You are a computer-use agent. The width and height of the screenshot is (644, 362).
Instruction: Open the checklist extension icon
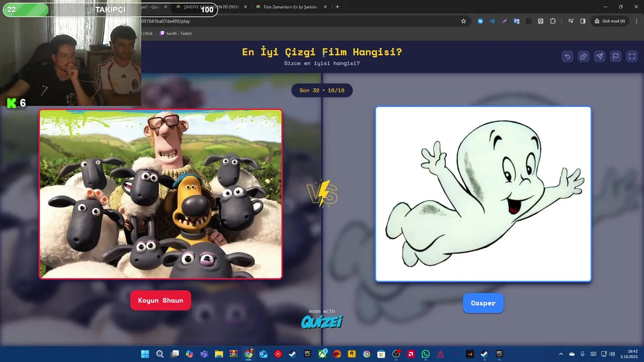click(540, 21)
